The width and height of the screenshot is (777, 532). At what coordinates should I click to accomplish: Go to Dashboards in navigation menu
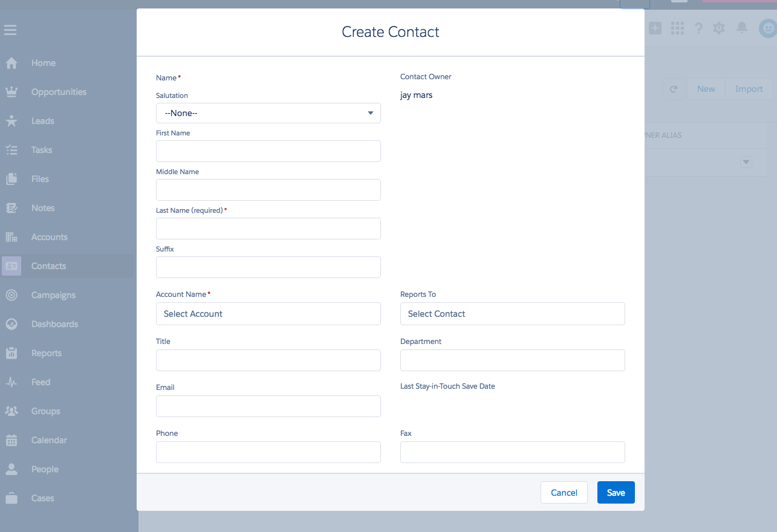tap(55, 324)
